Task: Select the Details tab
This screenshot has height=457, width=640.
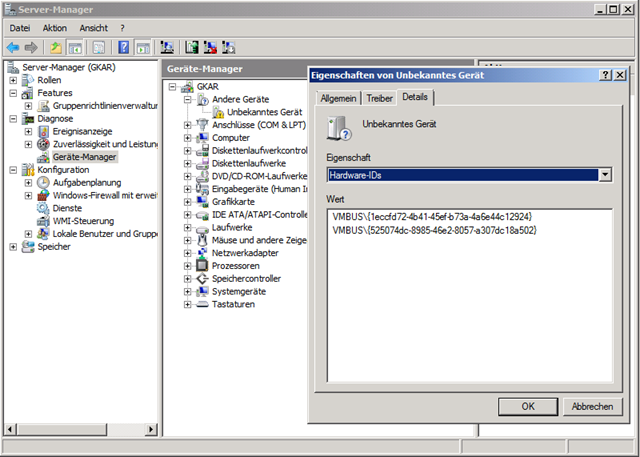Action: pyautogui.click(x=415, y=97)
